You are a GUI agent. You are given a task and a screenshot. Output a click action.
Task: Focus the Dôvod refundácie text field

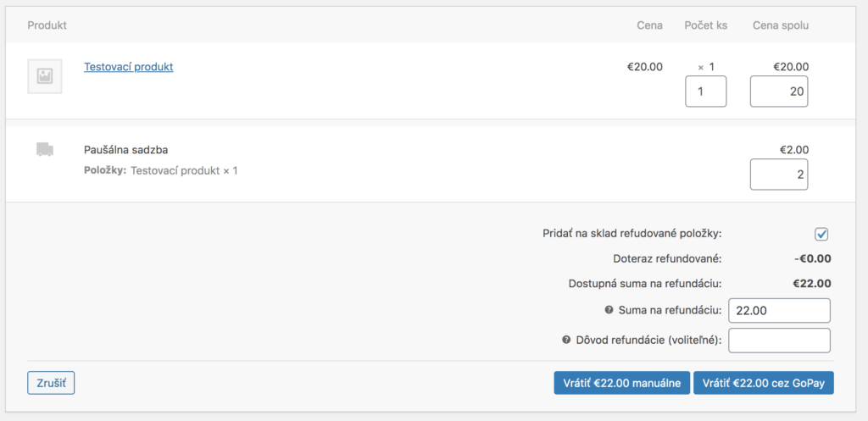tap(778, 341)
